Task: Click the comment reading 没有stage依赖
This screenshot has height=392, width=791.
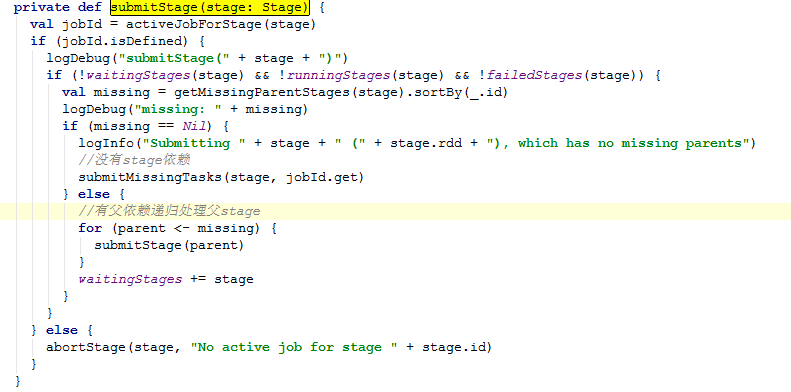Action: tap(134, 160)
